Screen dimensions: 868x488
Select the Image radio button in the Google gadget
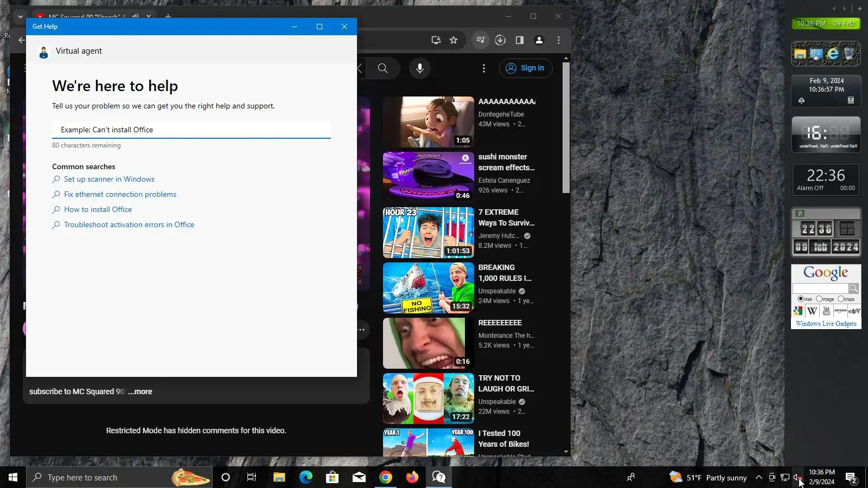pyautogui.click(x=819, y=299)
